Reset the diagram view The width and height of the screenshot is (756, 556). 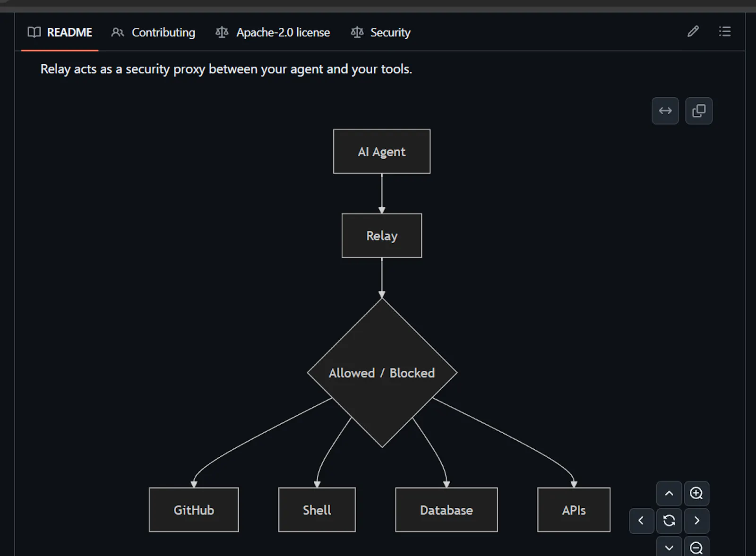(669, 521)
